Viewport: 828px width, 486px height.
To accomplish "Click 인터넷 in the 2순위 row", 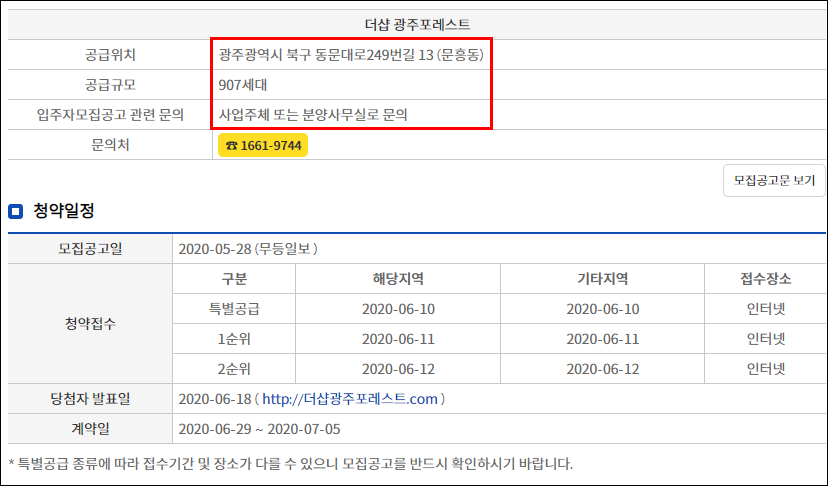I will pos(766,369).
